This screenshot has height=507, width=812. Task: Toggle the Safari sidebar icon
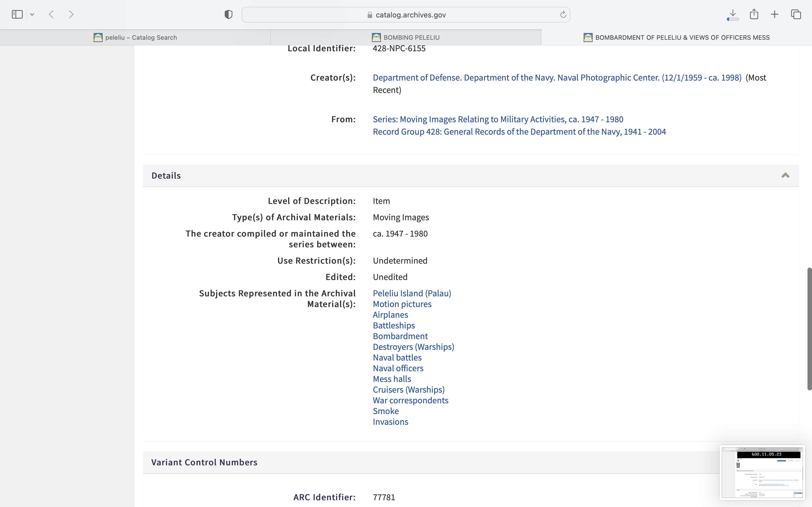(x=17, y=14)
